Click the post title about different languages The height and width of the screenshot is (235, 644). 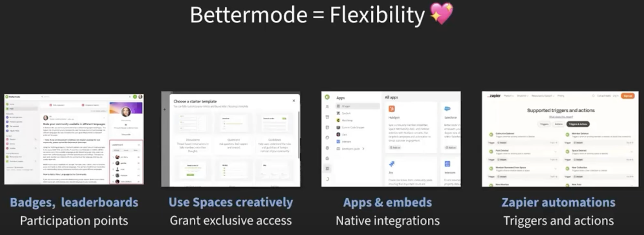coord(74,124)
